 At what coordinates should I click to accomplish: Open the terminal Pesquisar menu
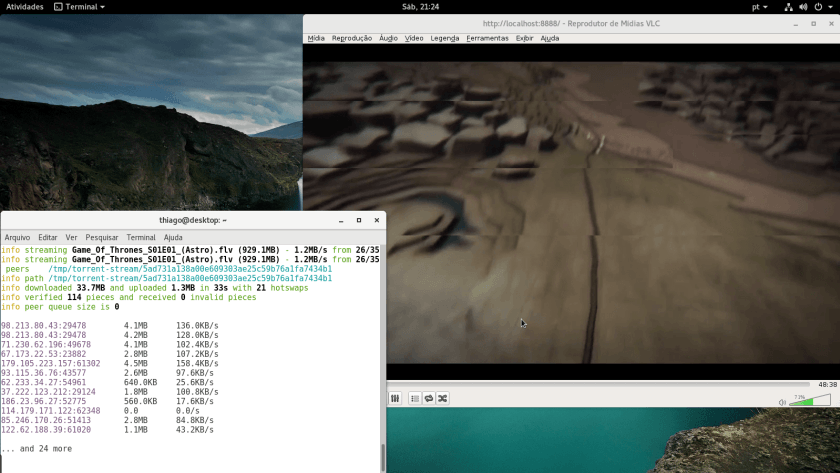(102, 237)
